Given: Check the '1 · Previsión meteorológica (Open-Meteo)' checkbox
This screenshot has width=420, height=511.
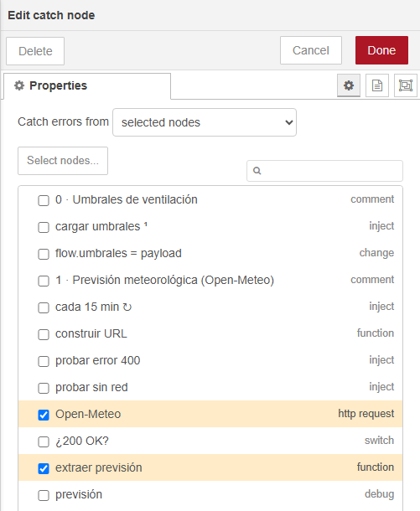Looking at the screenshot, I should tap(44, 281).
